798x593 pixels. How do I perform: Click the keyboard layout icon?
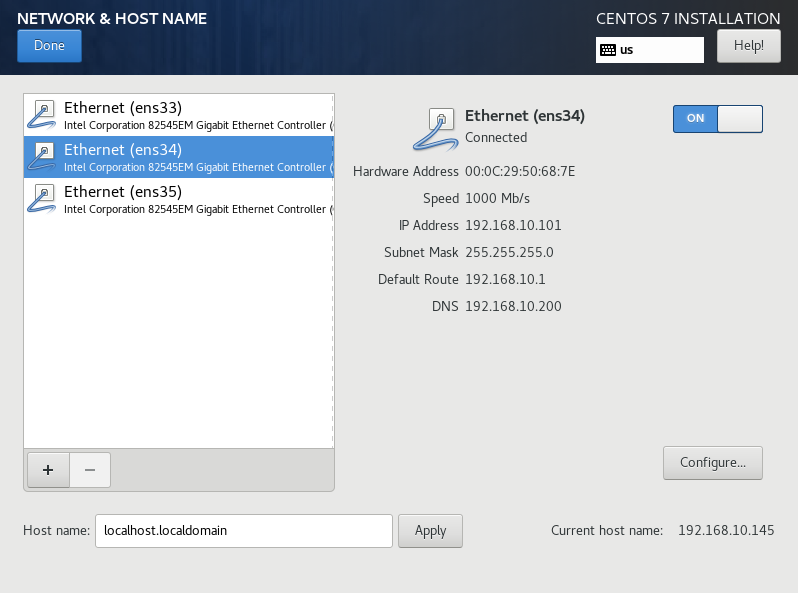click(x=607, y=49)
